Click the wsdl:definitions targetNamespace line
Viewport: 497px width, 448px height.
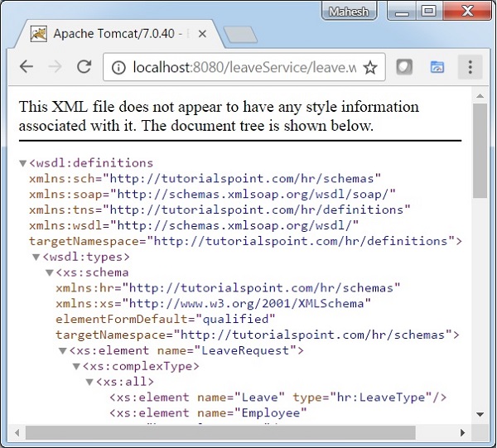pyautogui.click(x=246, y=241)
